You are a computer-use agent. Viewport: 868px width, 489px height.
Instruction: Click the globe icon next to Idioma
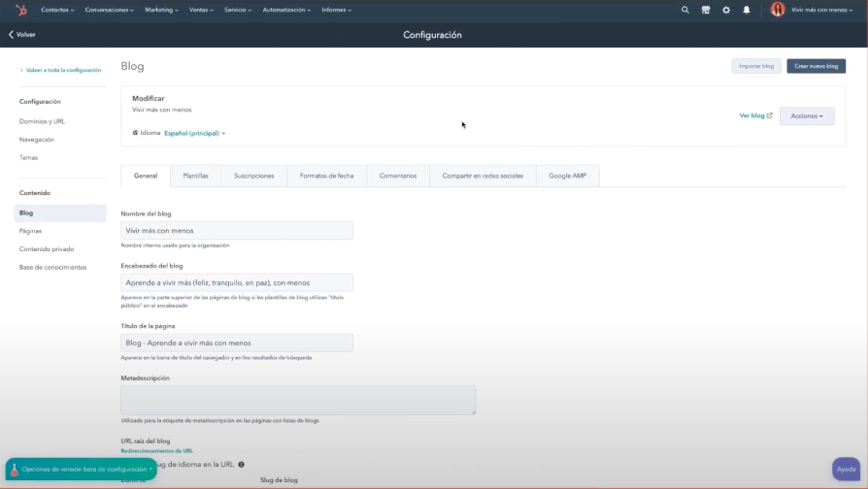135,133
